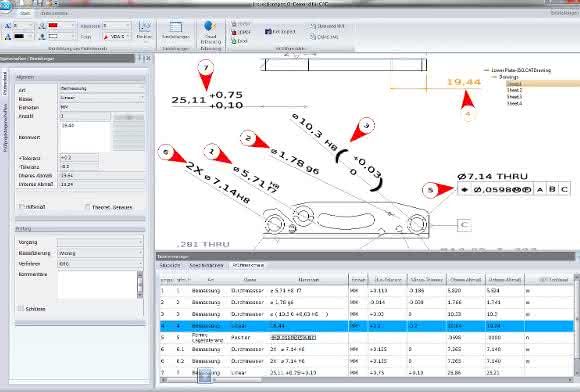Click the Kommentare vertical scrollbar
The image size is (580, 392).
140,285
